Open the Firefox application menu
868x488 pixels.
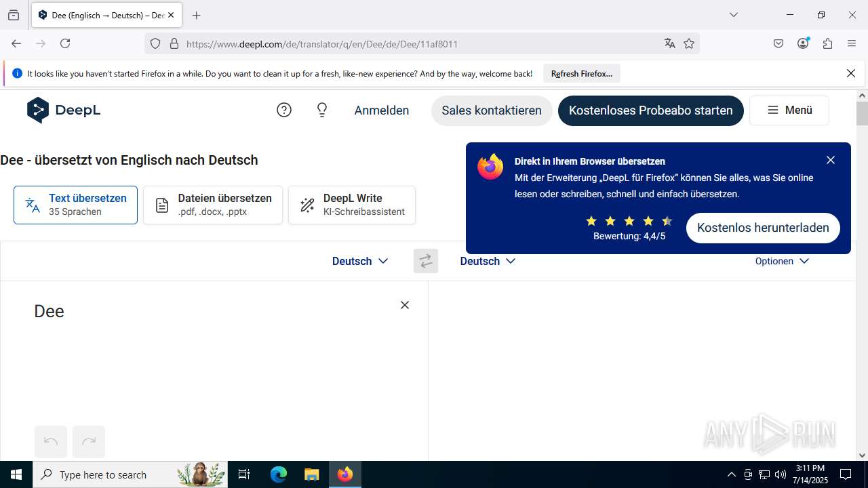pyautogui.click(x=852, y=43)
